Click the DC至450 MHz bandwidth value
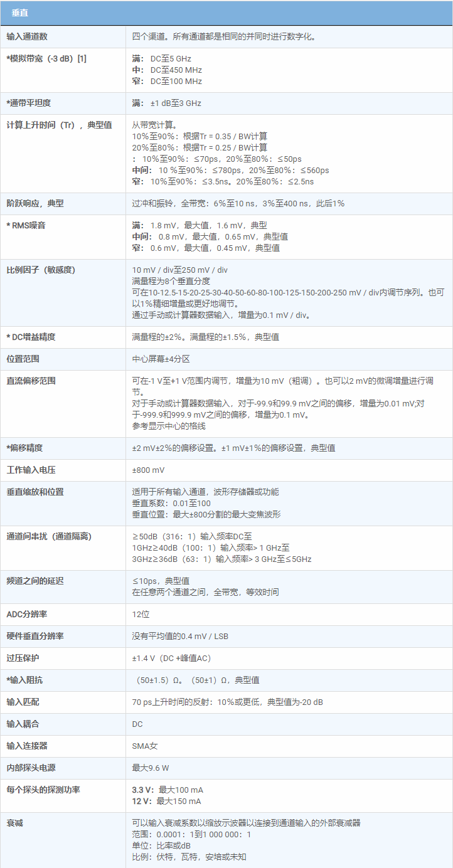453x868 pixels. 176,70
